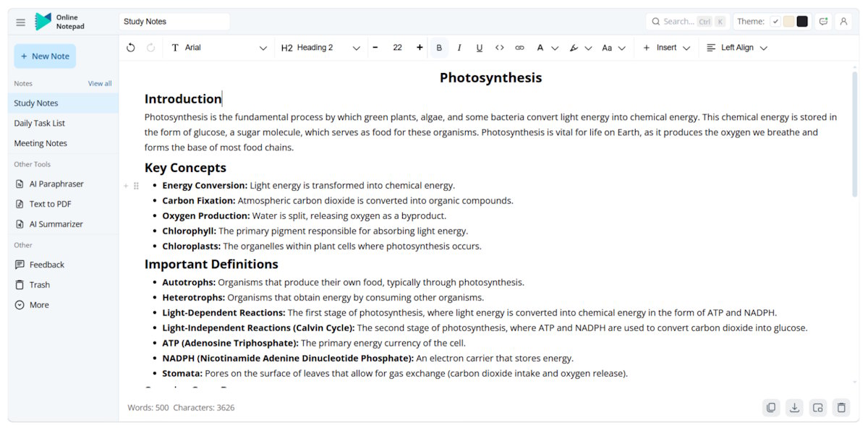The image size is (868, 428).
Task: Click the Chlorophyll bullet line
Action: (x=315, y=231)
